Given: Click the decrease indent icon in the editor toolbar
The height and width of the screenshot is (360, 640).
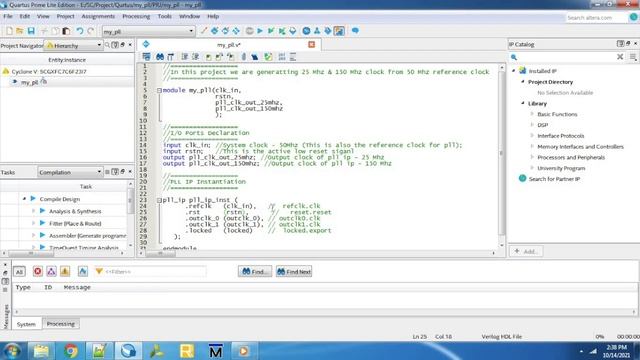Looking at the screenshot, I should point(196,57).
